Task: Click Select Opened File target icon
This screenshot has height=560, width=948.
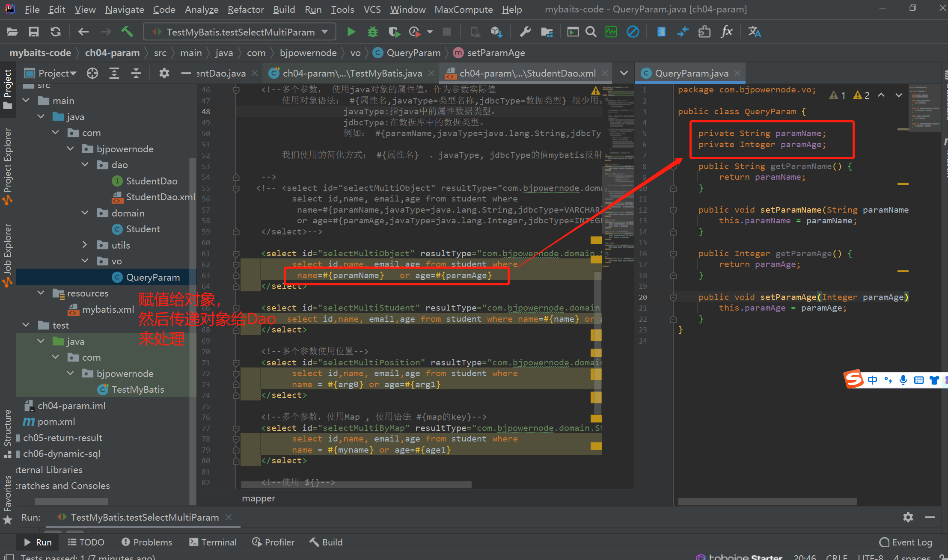Action: tap(92, 73)
